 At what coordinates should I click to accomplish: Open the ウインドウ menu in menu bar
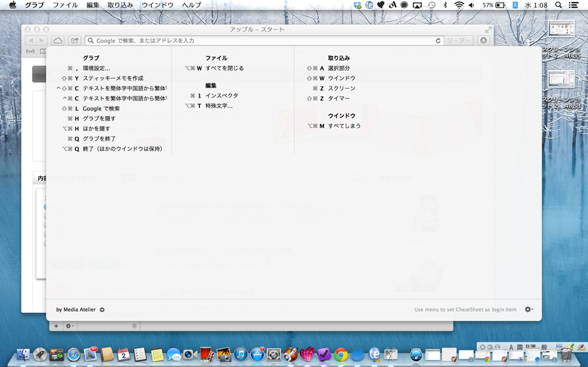pos(158,5)
